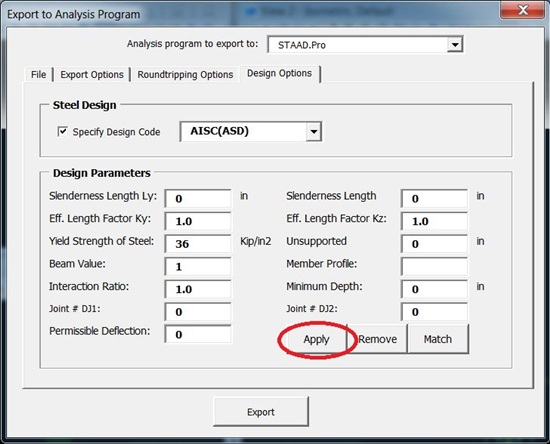The width and height of the screenshot is (550, 444).
Task: Click the Export button
Action: (x=261, y=412)
